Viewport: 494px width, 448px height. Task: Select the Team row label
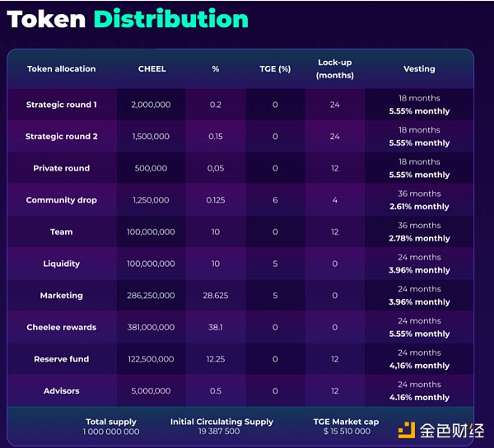[61, 232]
